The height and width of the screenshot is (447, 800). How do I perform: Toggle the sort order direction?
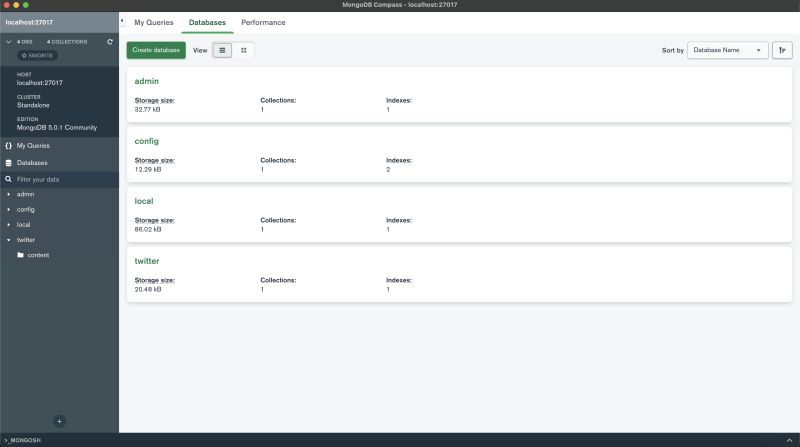click(x=782, y=50)
